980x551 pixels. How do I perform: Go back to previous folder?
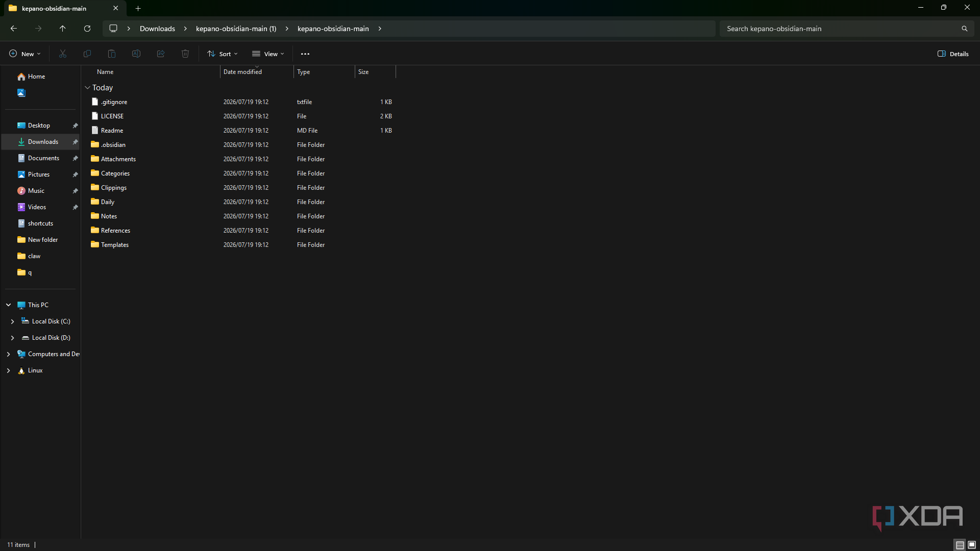pyautogui.click(x=14, y=29)
